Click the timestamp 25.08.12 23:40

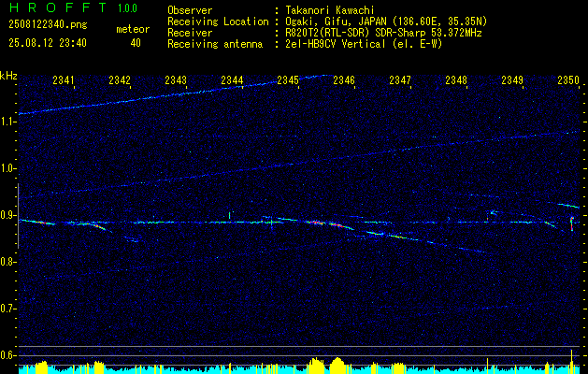click(48, 43)
